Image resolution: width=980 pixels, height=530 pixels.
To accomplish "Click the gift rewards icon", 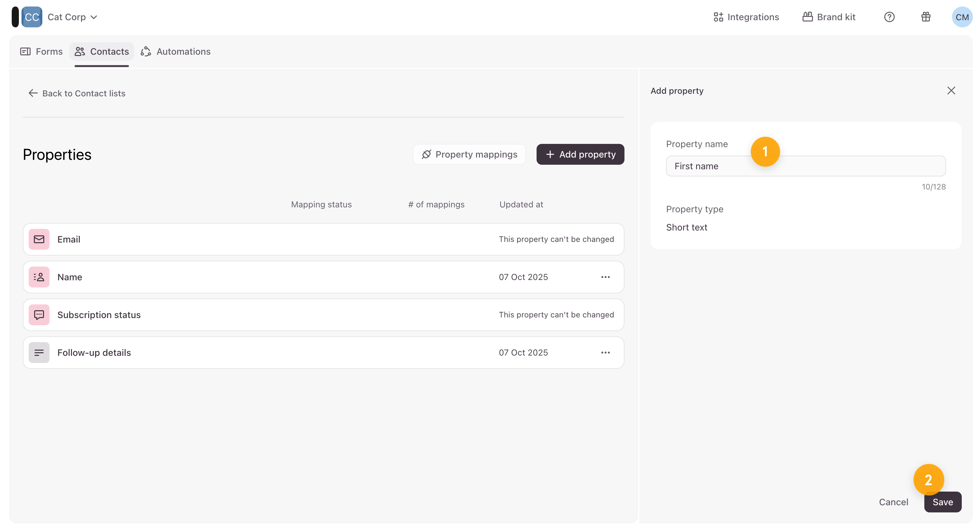I will point(926,17).
